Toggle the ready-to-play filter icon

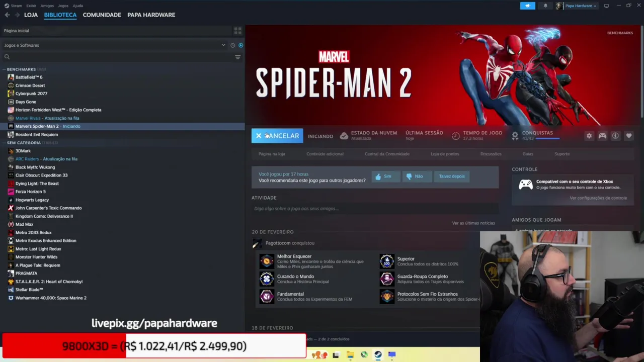click(240, 45)
